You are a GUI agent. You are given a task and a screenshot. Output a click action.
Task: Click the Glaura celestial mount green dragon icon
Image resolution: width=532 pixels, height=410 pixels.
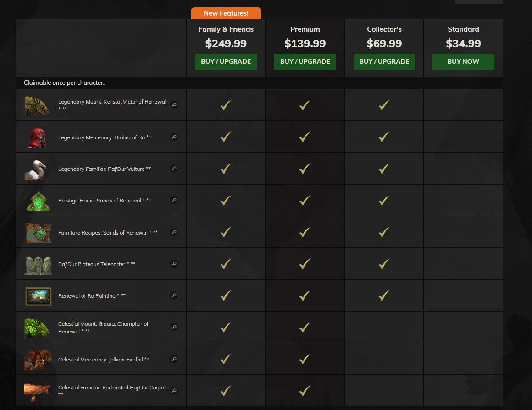(x=37, y=328)
